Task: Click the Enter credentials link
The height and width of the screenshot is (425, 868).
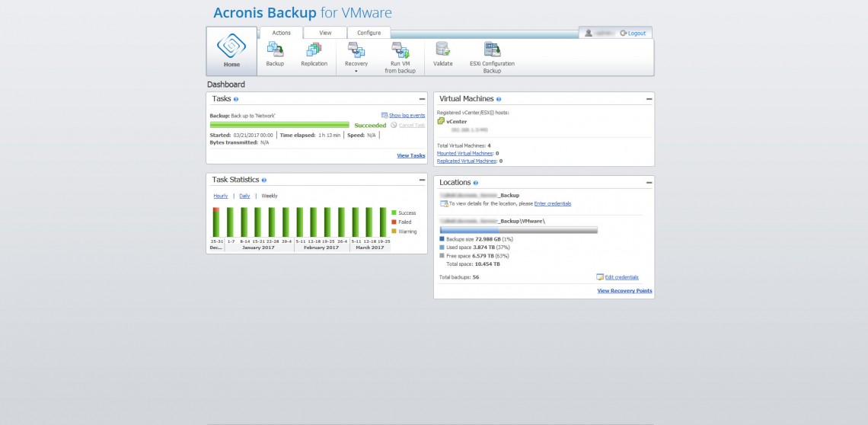Action: point(553,204)
